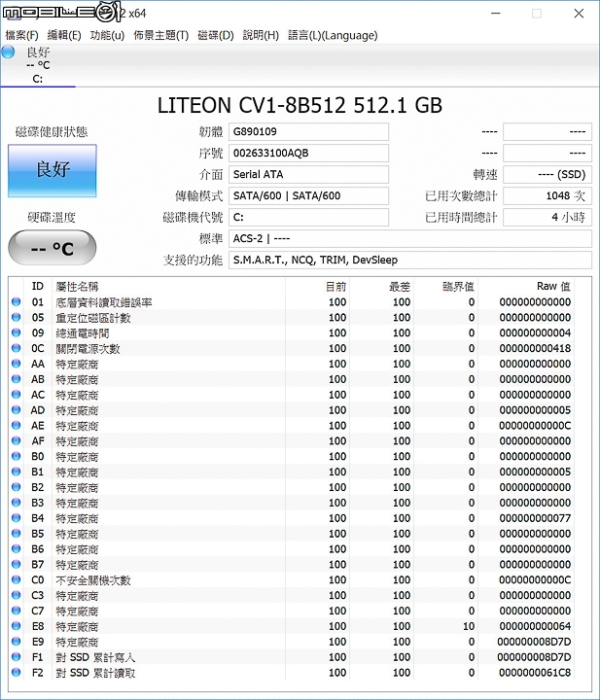This screenshot has width=600, height=700.
Task: Click the 最差 column header
Action: coord(400,286)
